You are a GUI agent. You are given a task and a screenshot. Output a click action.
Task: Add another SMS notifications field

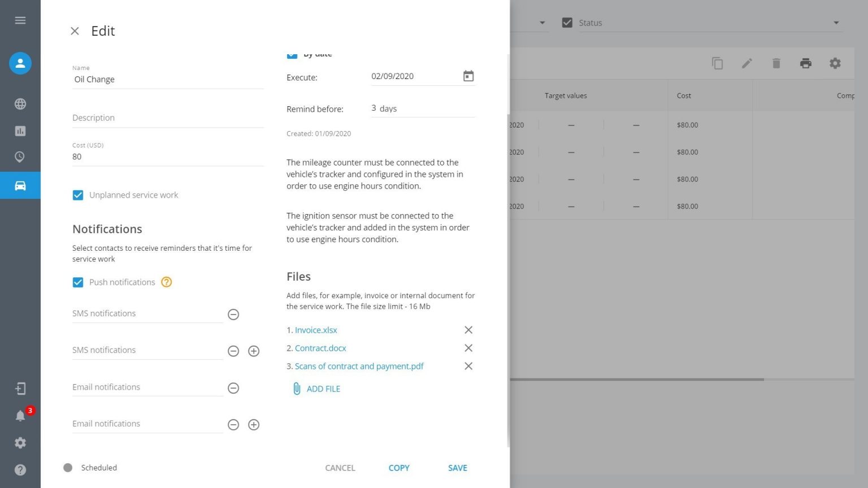[254, 351]
